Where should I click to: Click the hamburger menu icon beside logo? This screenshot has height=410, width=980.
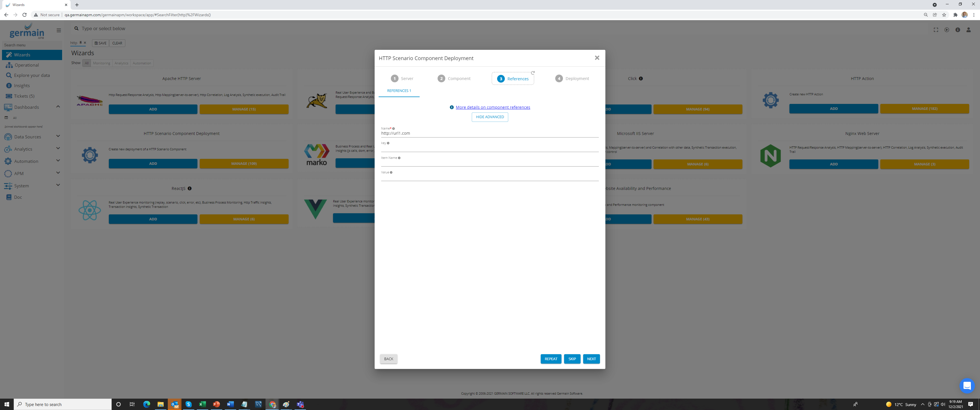pyautogui.click(x=59, y=30)
